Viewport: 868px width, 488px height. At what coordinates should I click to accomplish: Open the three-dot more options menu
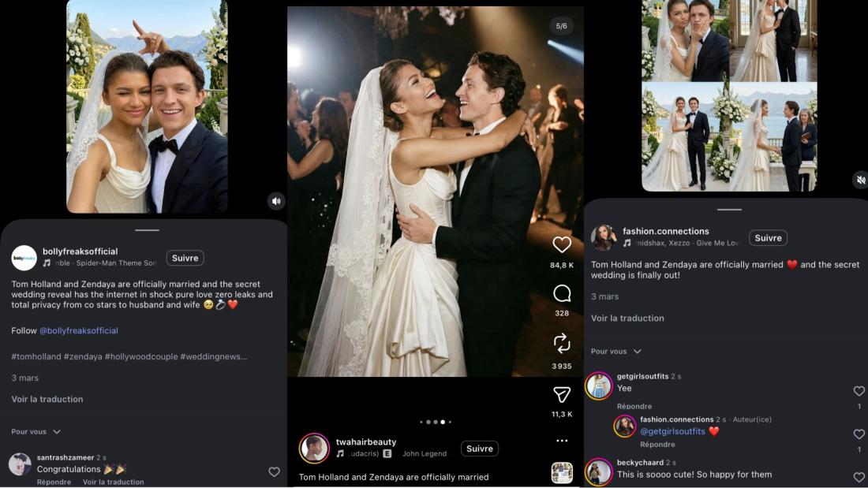(x=562, y=441)
